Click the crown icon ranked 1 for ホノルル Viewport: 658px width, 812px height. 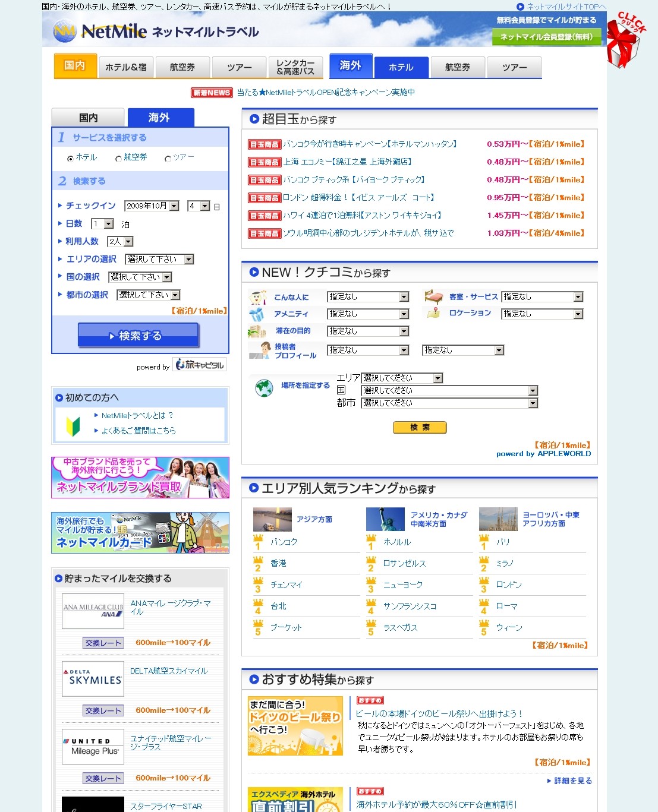click(x=371, y=542)
